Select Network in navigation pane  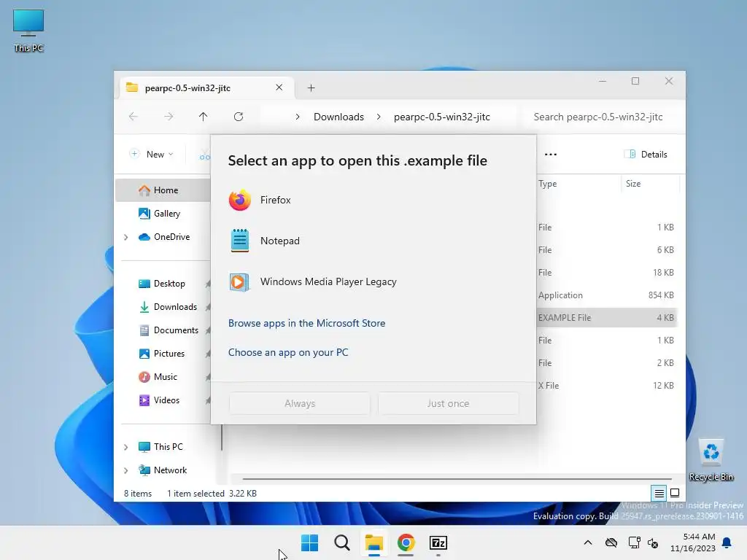tap(163, 470)
